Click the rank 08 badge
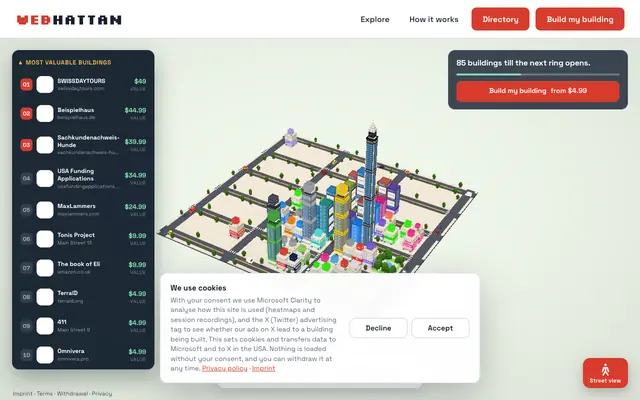640x400 pixels. 27,297
